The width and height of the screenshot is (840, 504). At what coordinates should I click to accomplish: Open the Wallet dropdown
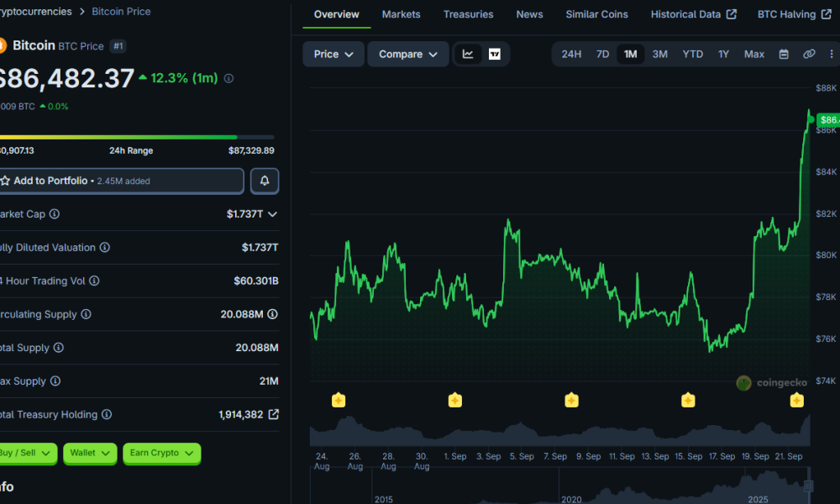[90, 453]
